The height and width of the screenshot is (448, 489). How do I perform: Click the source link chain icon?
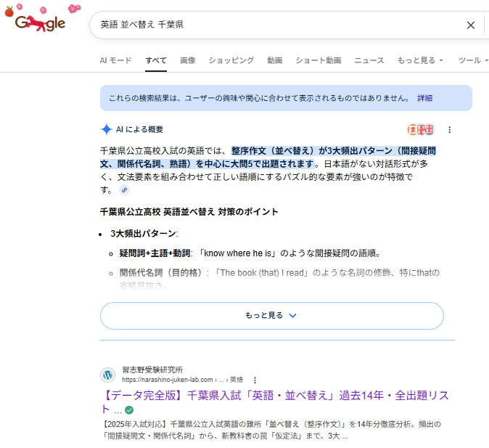pyautogui.click(x=124, y=190)
